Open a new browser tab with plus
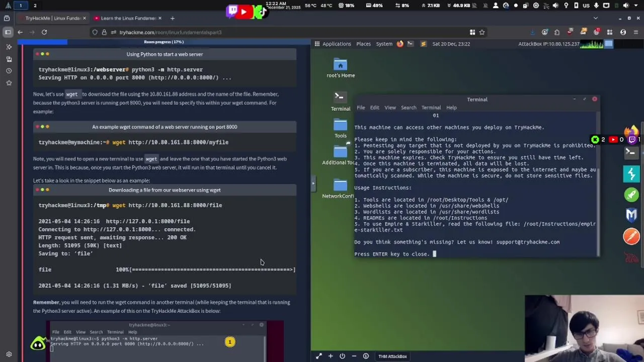 coord(172,18)
